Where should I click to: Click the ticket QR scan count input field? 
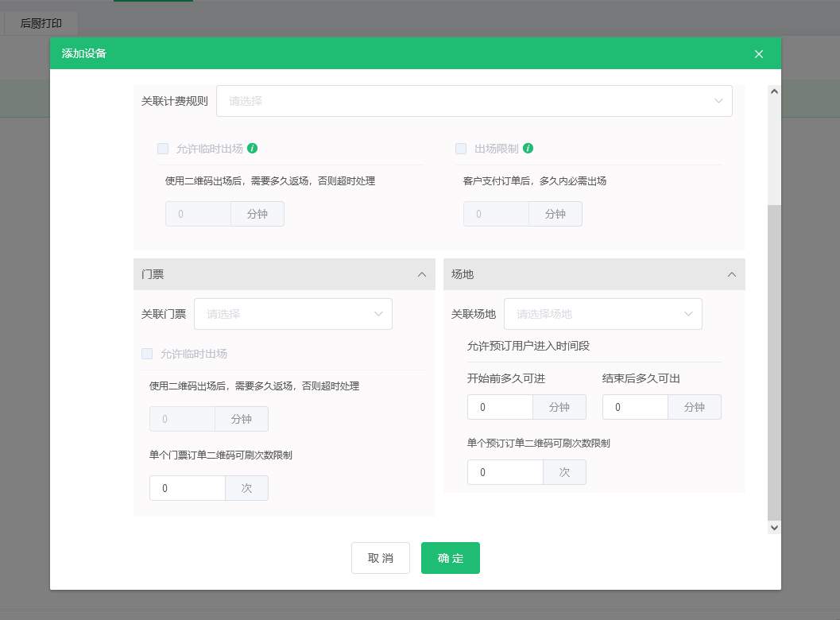[188, 488]
